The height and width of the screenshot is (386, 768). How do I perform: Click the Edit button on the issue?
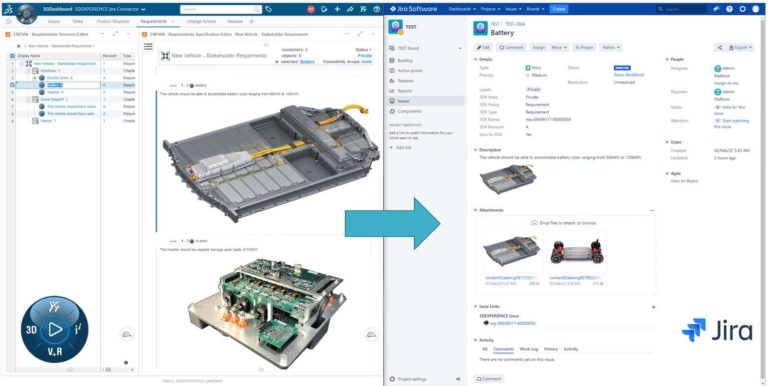pos(483,48)
